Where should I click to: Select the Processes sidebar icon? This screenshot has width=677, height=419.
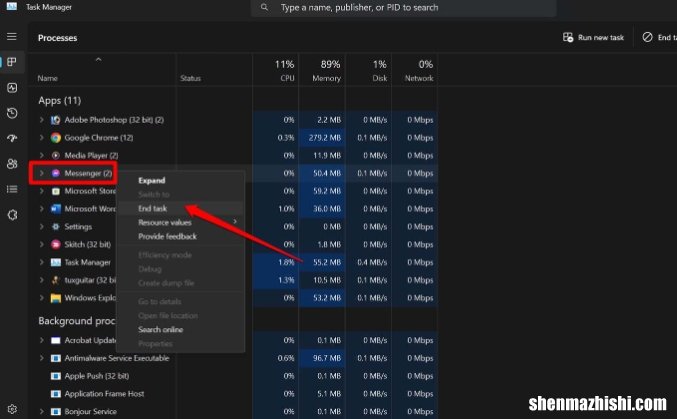click(x=12, y=62)
